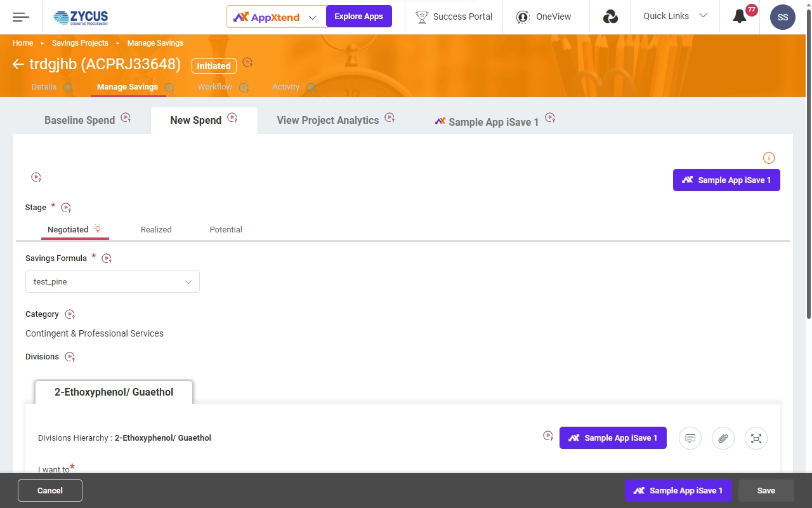The image size is (812, 508).
Task: Open the comments icon in Divisions Hierarchy row
Action: tap(690, 438)
